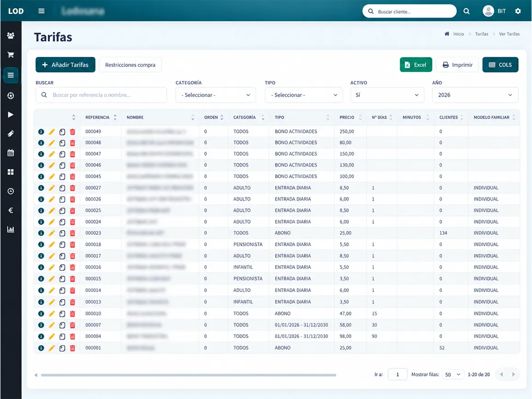Open the Tipo filter dropdown

coord(304,95)
